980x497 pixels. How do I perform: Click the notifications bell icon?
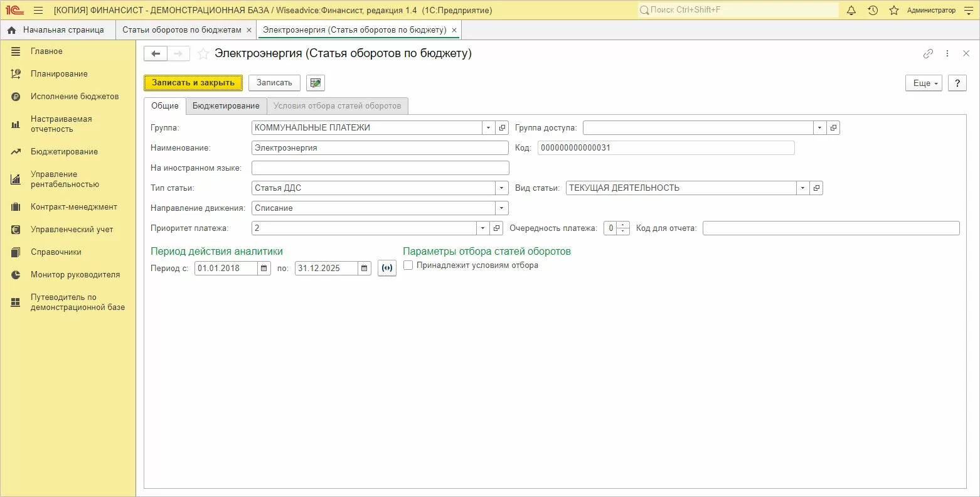(851, 11)
